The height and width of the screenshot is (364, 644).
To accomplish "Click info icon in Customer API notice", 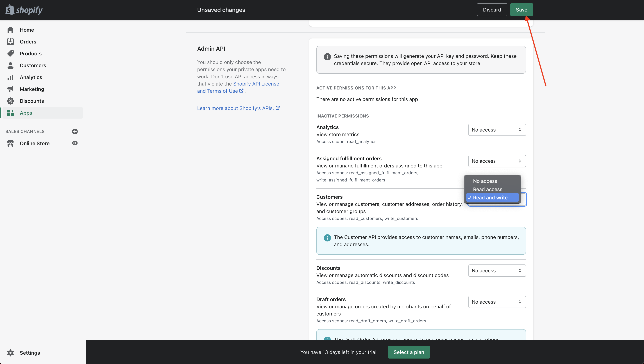I will [327, 238].
